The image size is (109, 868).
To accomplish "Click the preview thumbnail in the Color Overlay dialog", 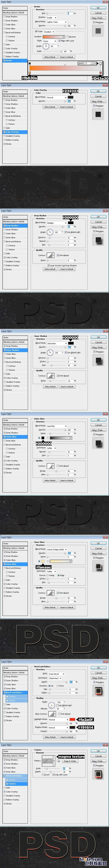I will pos(98,115).
